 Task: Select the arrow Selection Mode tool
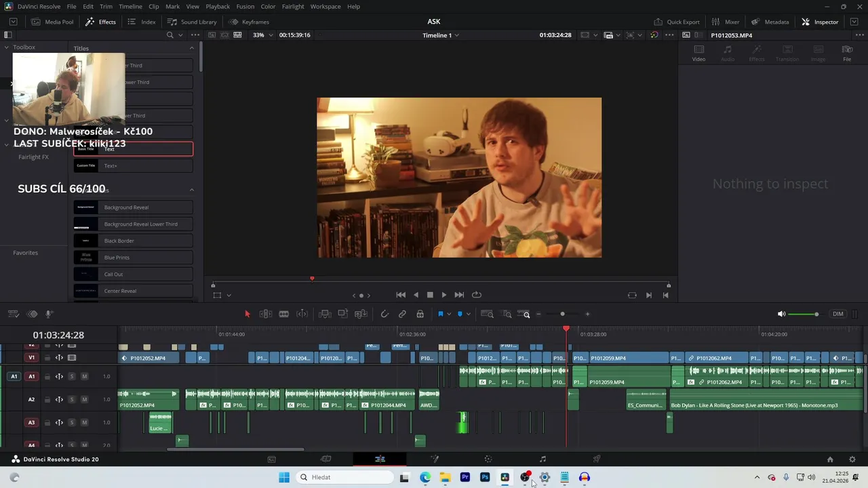pos(248,314)
